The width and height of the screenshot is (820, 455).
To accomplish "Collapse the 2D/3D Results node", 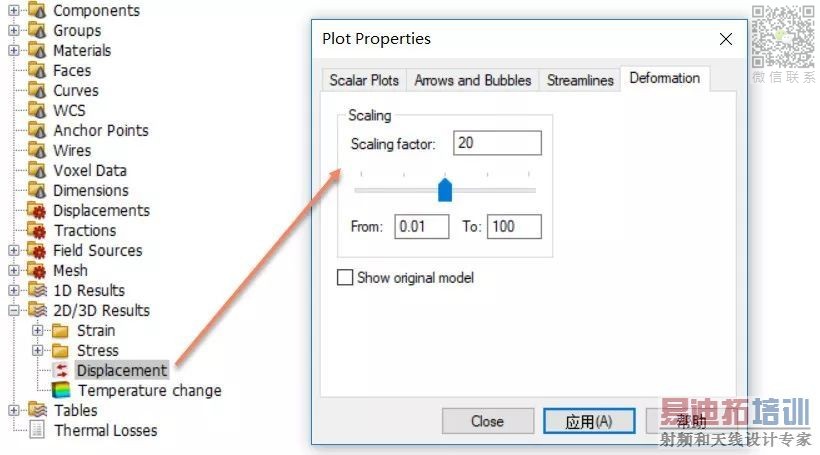I will pos(14,311).
